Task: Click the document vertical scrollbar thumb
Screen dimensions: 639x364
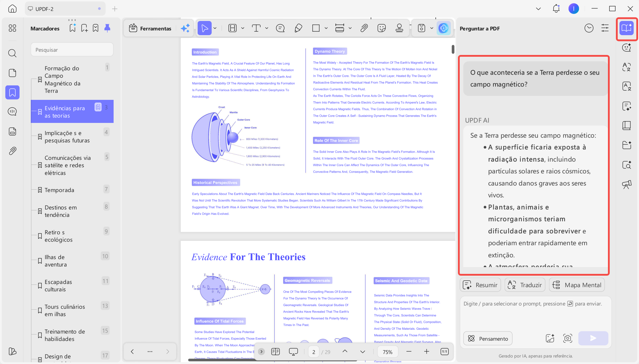Action: [x=453, y=49]
